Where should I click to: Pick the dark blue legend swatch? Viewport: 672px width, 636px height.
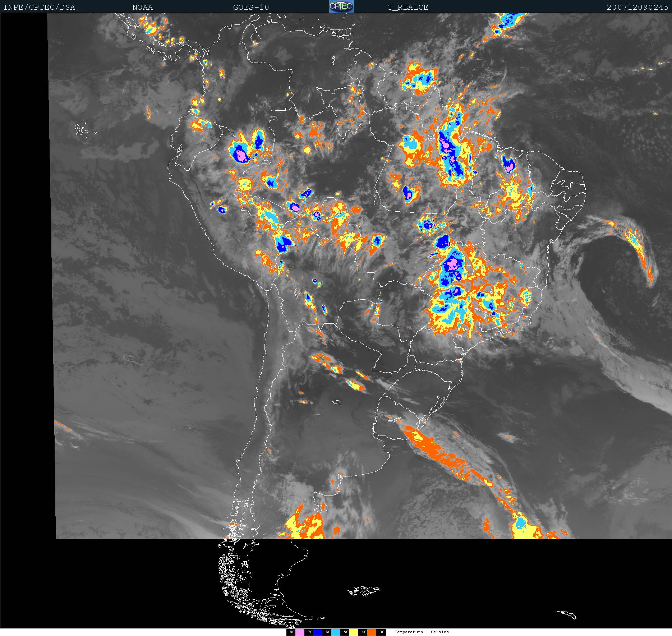click(318, 632)
